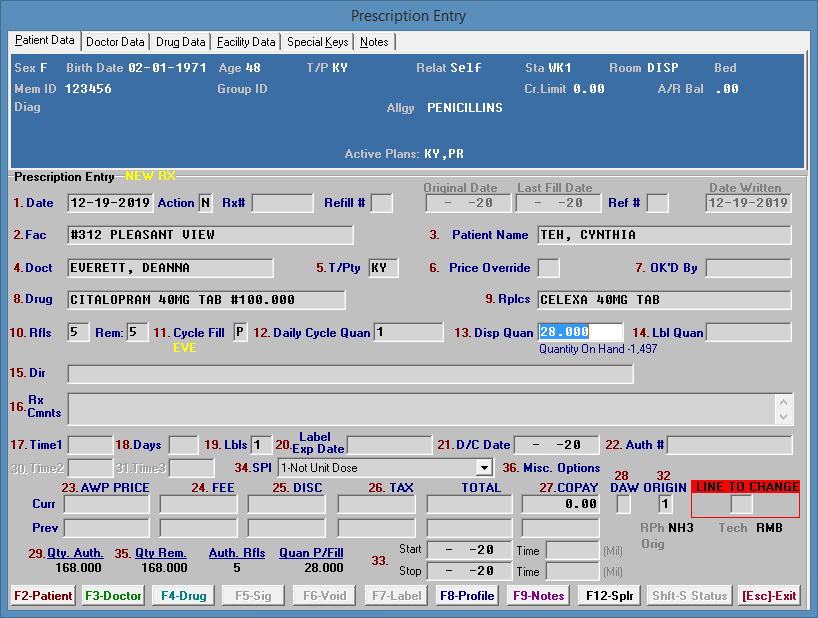Viewport: 818px width, 618px height.
Task: Click the Line To Change input box
Action: (741, 504)
